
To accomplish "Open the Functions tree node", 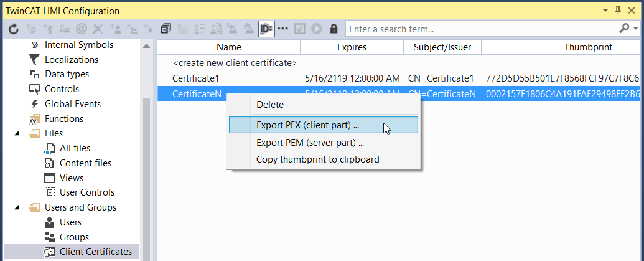I will (64, 119).
